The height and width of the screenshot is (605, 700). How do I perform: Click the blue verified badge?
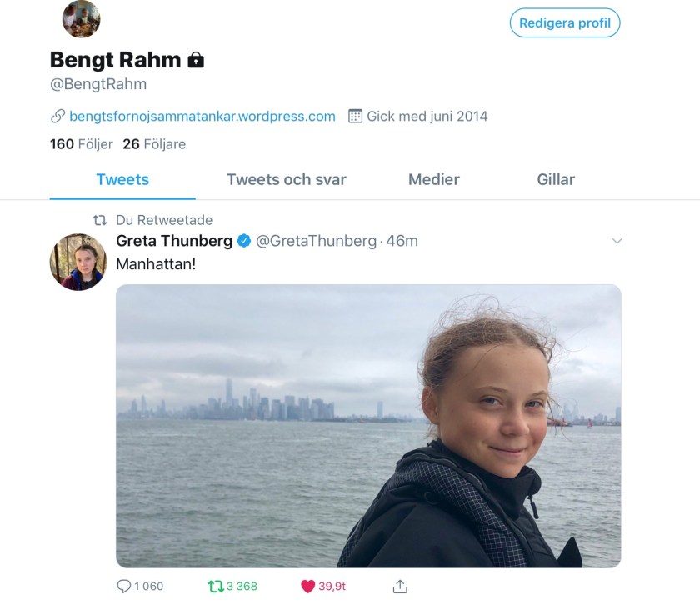(244, 241)
